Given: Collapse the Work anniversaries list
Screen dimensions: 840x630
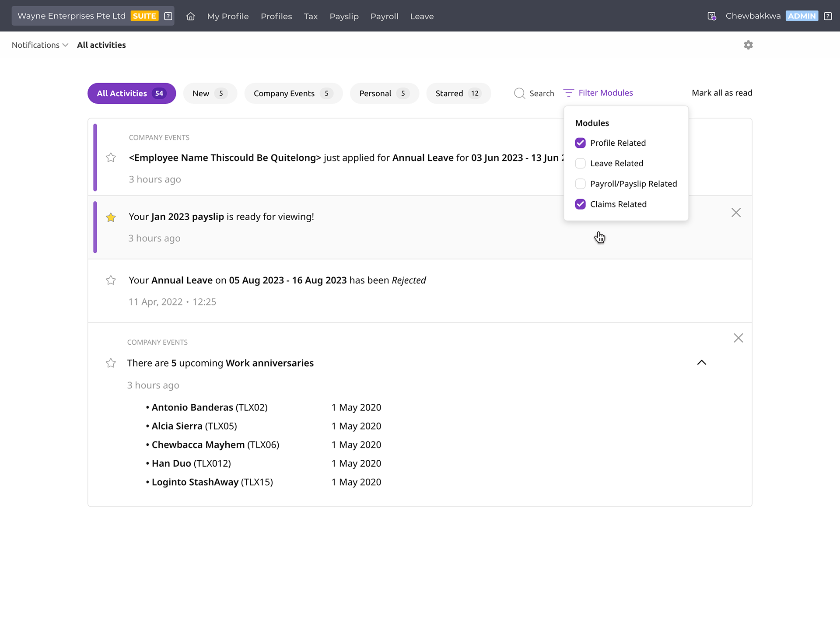Looking at the screenshot, I should [x=701, y=363].
